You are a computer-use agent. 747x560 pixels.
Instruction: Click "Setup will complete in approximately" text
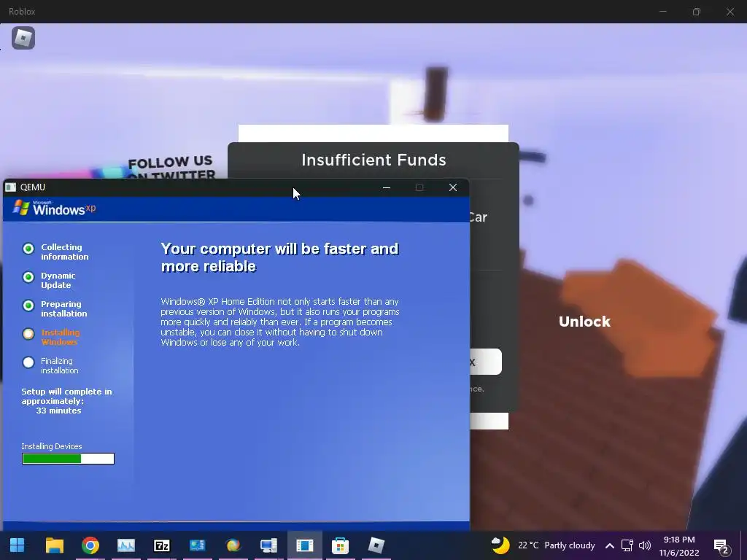pyautogui.click(x=66, y=396)
